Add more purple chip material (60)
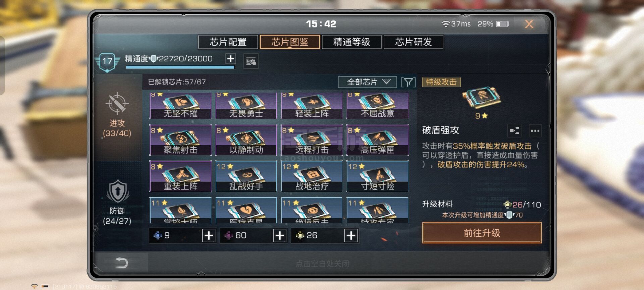Image resolution: width=644 pixels, height=290 pixels. [280, 236]
